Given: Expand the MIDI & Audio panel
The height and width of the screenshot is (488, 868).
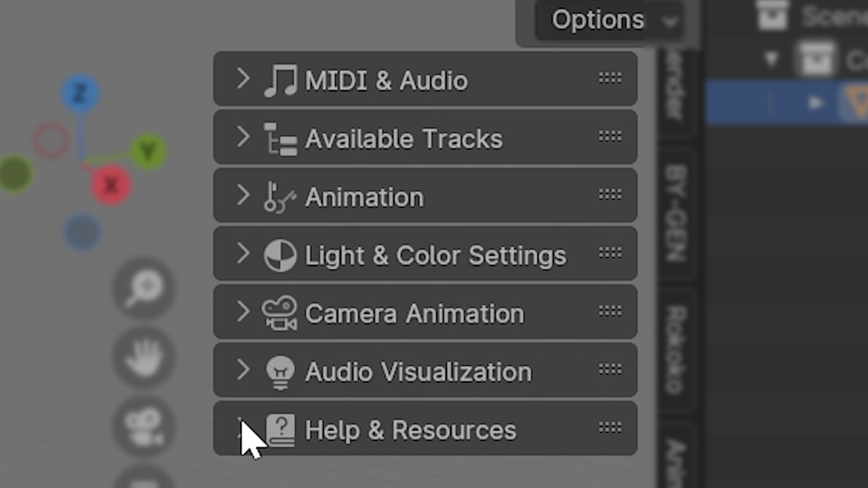Looking at the screenshot, I should click(x=243, y=79).
